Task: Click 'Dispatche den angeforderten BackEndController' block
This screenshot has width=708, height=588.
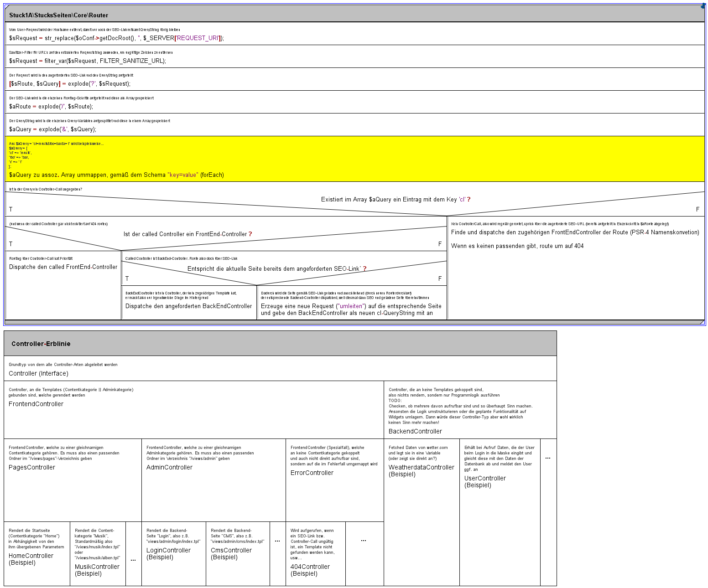Action: coord(188,306)
